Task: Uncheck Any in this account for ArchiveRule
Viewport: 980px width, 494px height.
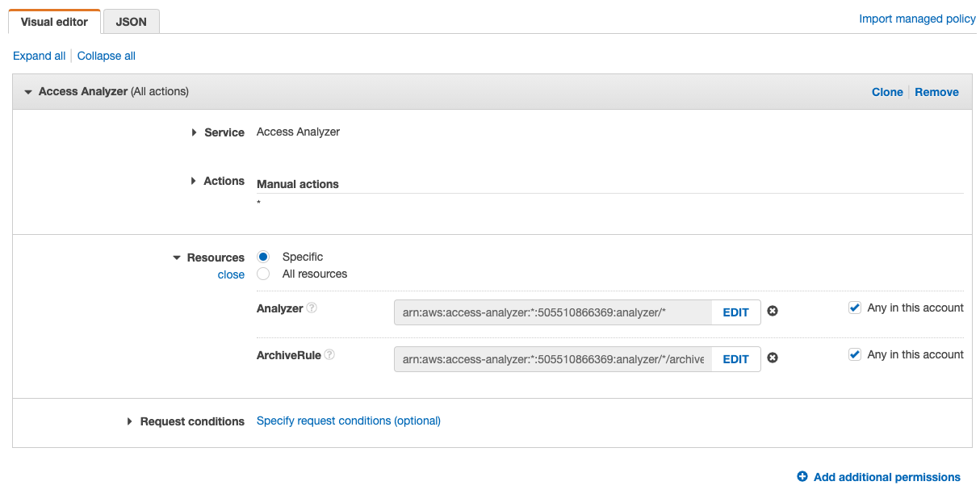Action: [x=855, y=354]
